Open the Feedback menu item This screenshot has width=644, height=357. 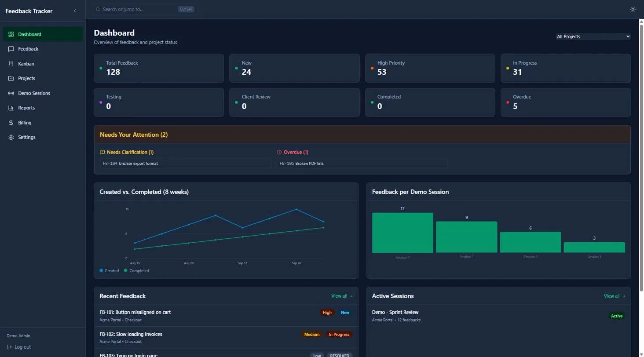point(43,49)
